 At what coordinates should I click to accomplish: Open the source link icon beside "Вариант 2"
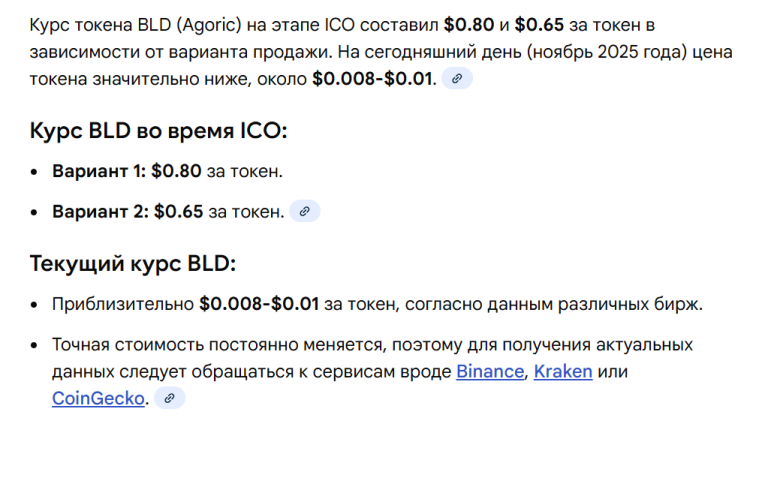tap(305, 211)
